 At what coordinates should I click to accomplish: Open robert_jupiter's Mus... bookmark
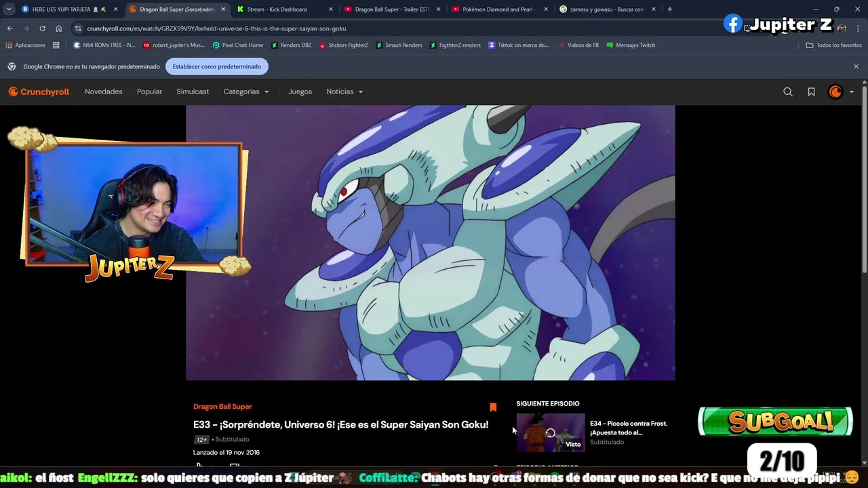[174, 45]
